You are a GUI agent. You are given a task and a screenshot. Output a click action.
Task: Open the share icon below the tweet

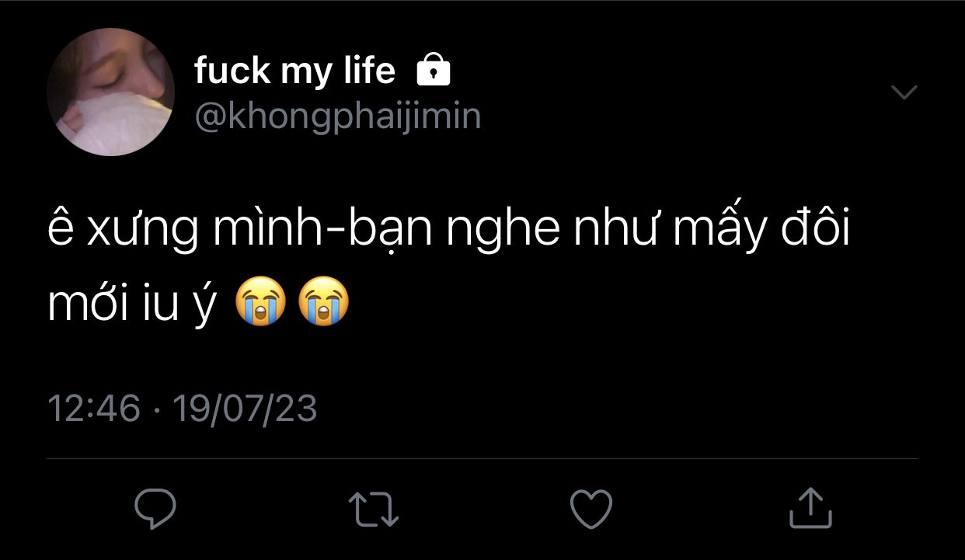click(810, 509)
